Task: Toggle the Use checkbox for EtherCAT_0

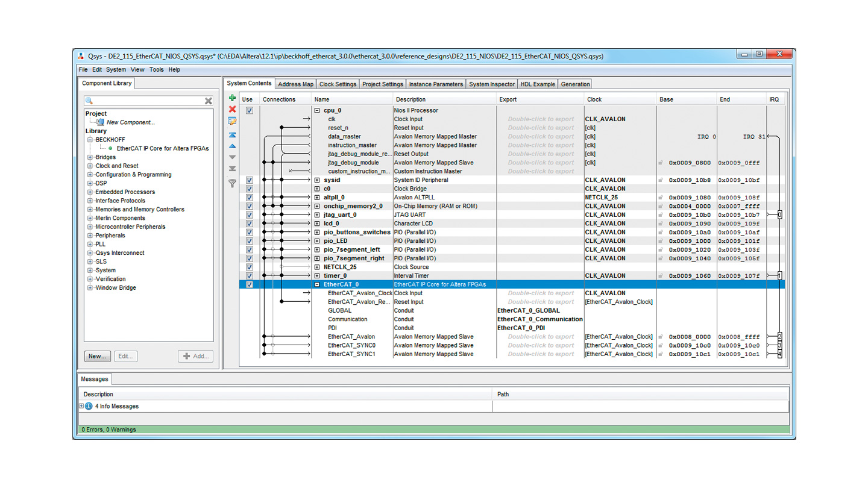Action: [x=250, y=284]
